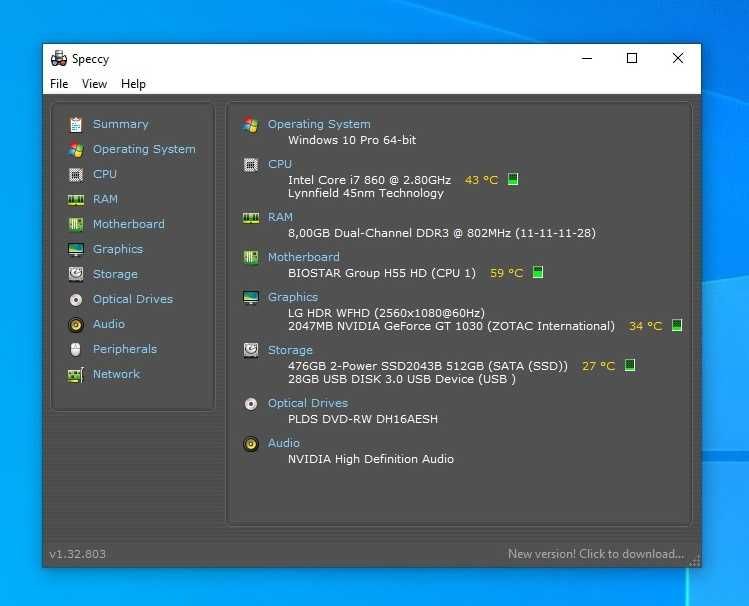Select the Summary clipboard icon in sidebar

75,124
